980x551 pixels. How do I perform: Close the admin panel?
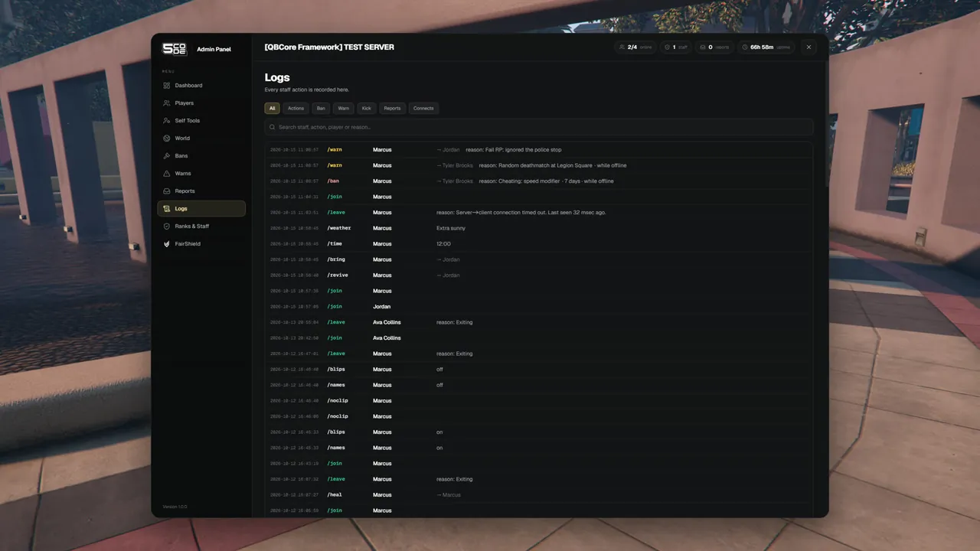(x=808, y=47)
